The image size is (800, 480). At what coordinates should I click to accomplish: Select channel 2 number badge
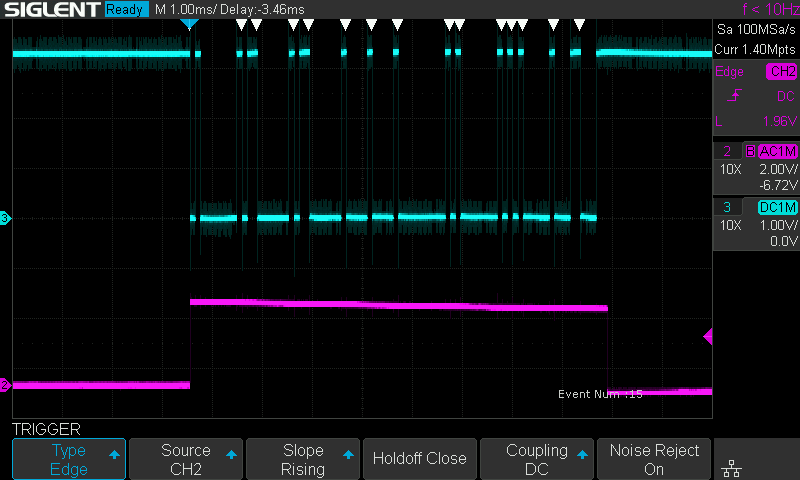click(x=727, y=151)
